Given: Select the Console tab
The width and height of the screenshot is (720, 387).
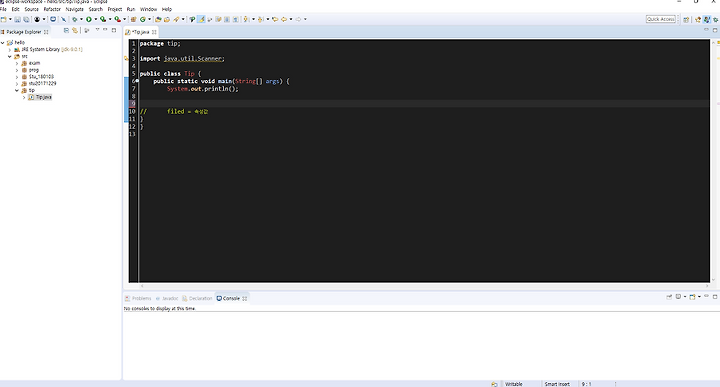Looking at the screenshot, I should pos(231,298).
